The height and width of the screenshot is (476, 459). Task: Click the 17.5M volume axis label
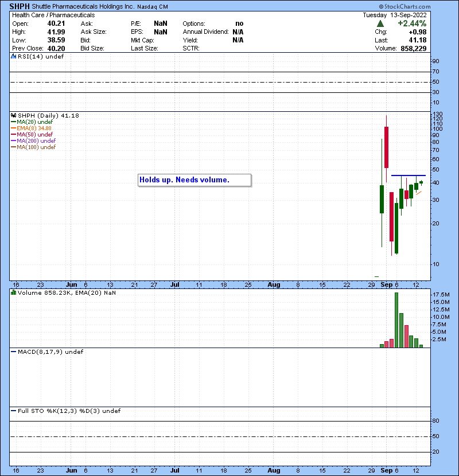coord(441,295)
